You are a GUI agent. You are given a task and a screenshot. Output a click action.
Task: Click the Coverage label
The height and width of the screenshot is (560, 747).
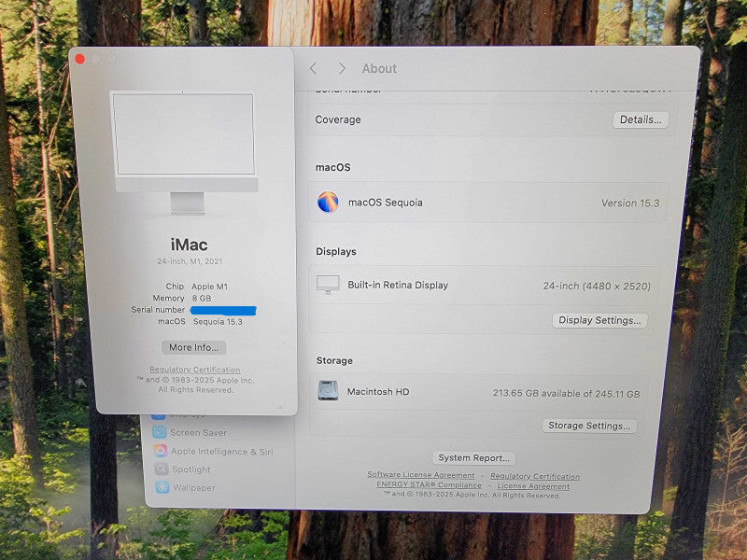coord(338,119)
